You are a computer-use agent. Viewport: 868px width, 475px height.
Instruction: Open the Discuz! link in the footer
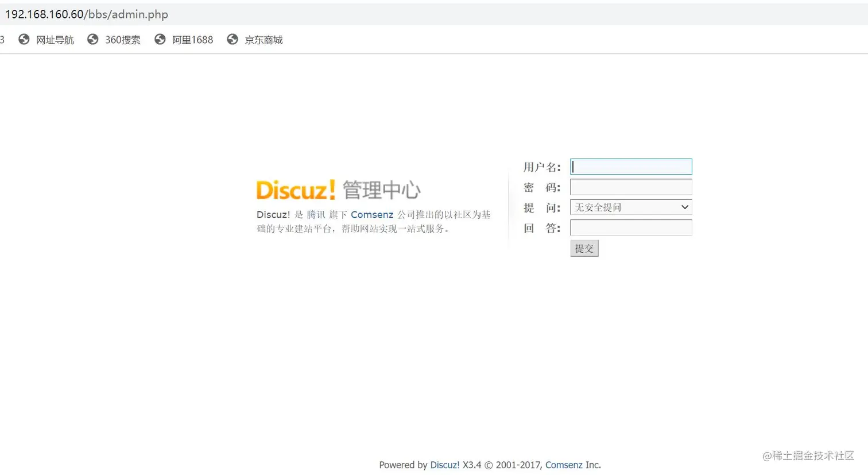pos(445,465)
